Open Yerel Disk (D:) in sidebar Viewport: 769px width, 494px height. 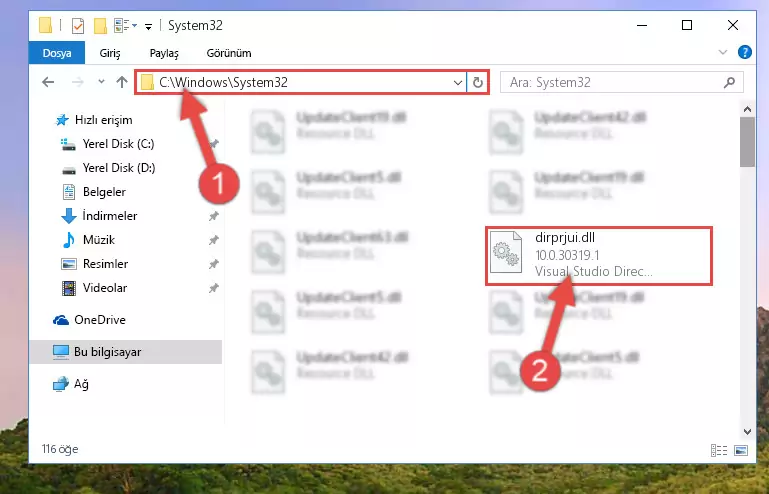pyautogui.click(x=119, y=168)
